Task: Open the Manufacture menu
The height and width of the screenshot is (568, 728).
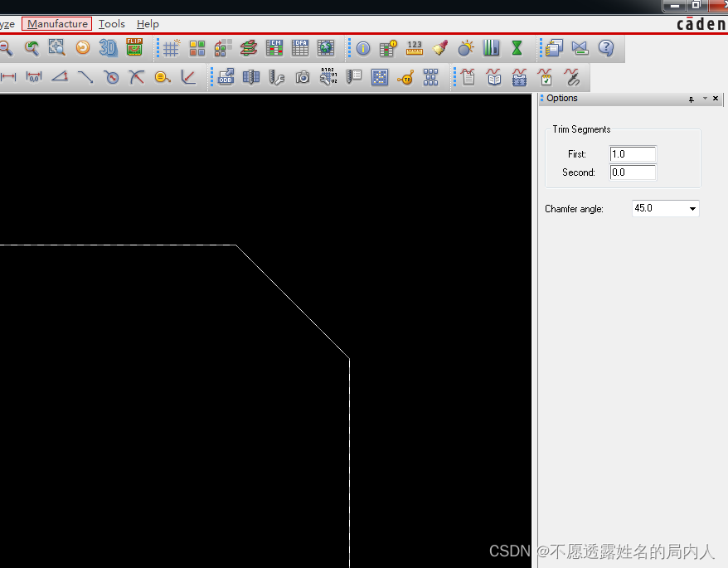Action: [57, 24]
